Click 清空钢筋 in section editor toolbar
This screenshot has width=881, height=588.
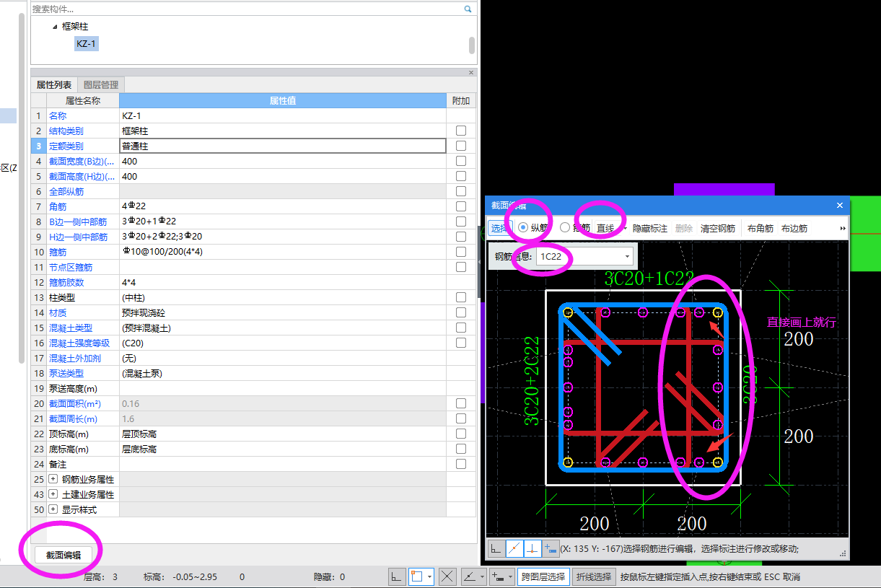[x=718, y=228]
